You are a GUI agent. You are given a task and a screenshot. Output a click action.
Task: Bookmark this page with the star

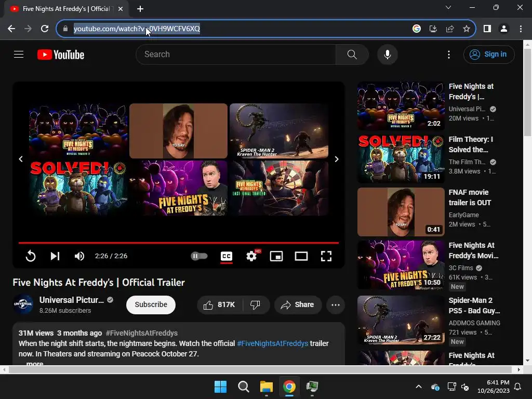pos(467,29)
